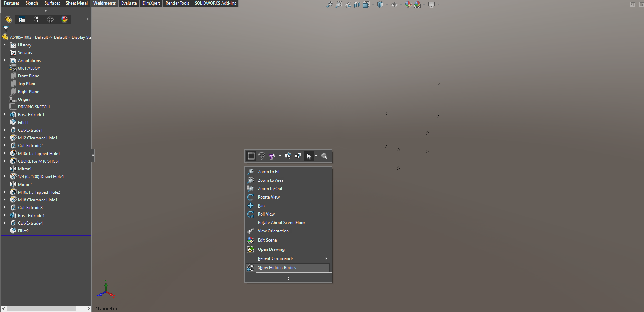Switch to the SOLIDWORKS Add-Ins tab
This screenshot has height=312, width=644.
[x=215, y=3]
